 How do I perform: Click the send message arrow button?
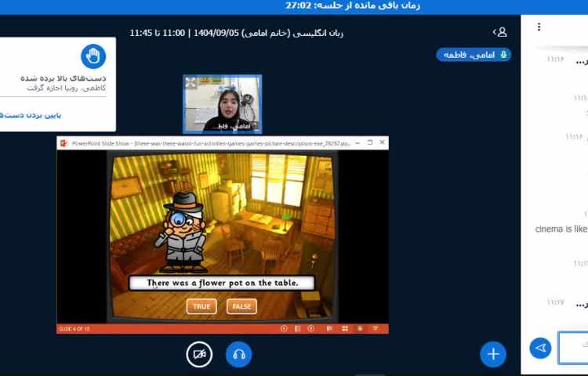click(540, 348)
